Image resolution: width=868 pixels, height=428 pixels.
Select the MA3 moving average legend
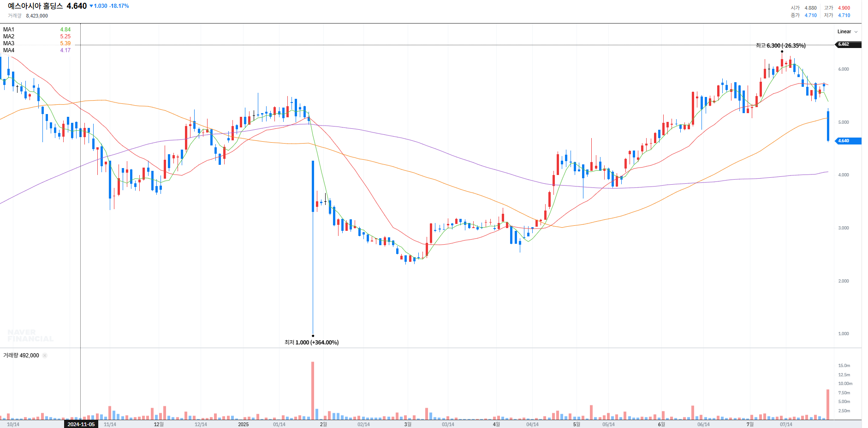click(x=9, y=43)
